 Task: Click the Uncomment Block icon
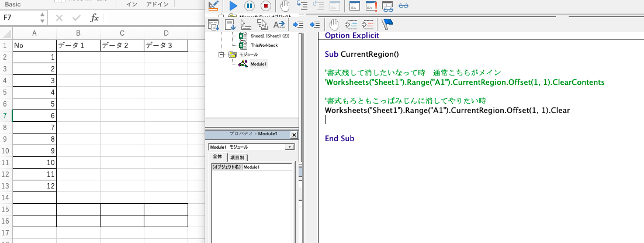(x=368, y=25)
